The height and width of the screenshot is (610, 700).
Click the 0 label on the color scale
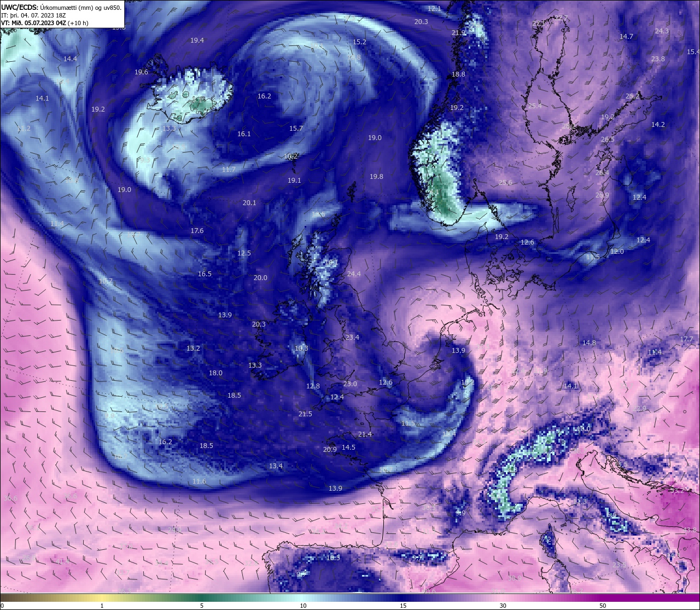click(2, 606)
